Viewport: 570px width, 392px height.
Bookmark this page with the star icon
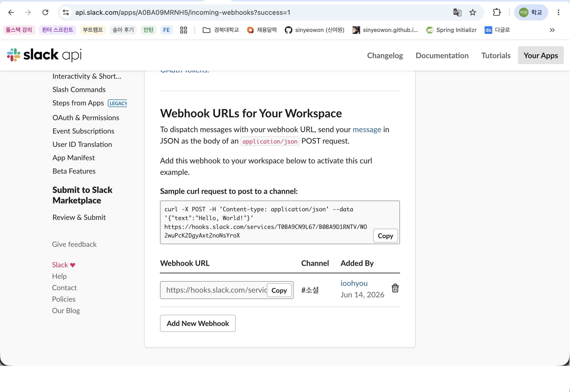[x=473, y=12]
